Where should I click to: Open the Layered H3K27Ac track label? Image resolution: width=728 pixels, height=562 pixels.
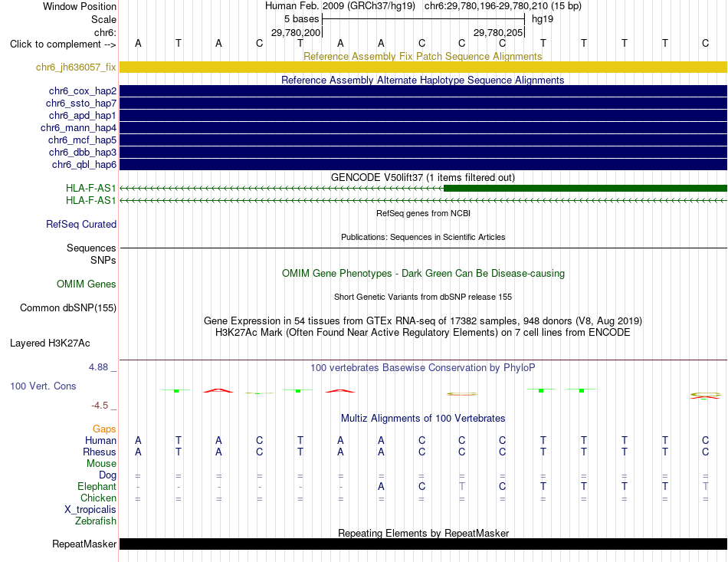click(x=50, y=343)
